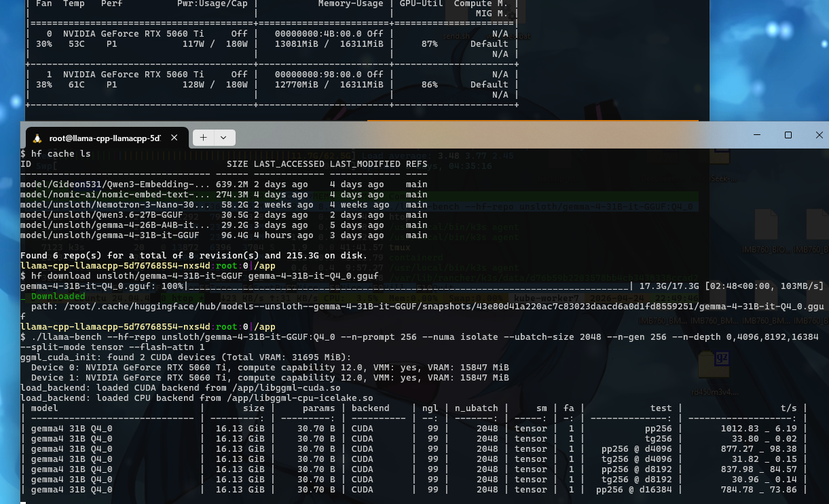Click the Memory-Usage header in nvidia-smi
This screenshot has width=829, height=504.
tap(351, 3)
